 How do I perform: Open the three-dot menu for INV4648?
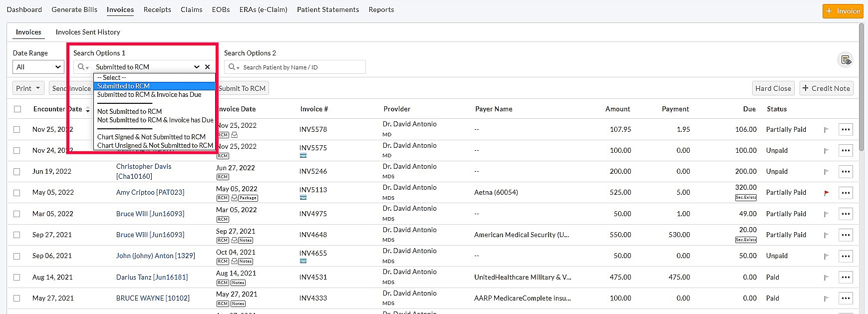click(x=846, y=235)
